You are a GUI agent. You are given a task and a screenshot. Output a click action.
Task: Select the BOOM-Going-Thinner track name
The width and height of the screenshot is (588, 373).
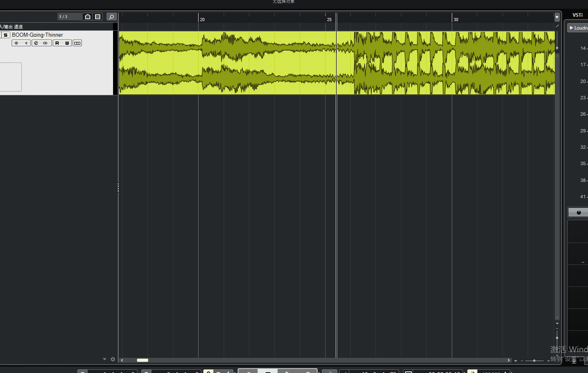tap(37, 35)
